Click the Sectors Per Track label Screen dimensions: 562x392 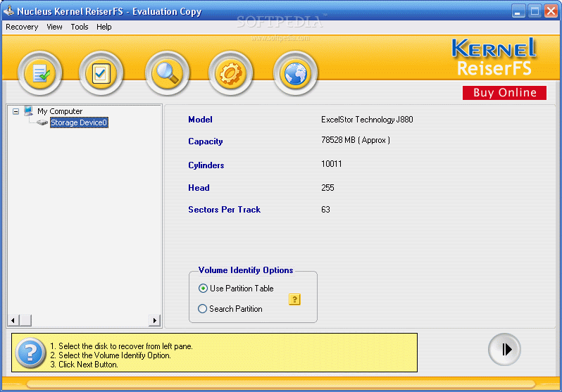[x=225, y=210]
